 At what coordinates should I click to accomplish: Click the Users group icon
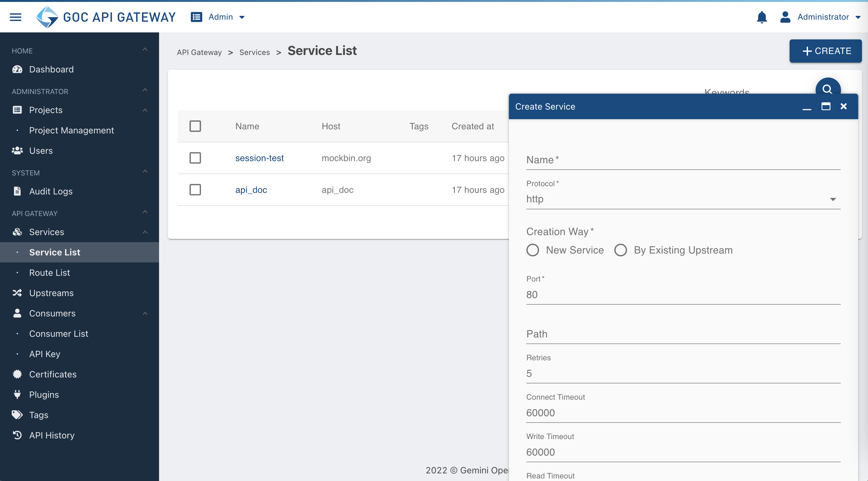pos(17,150)
